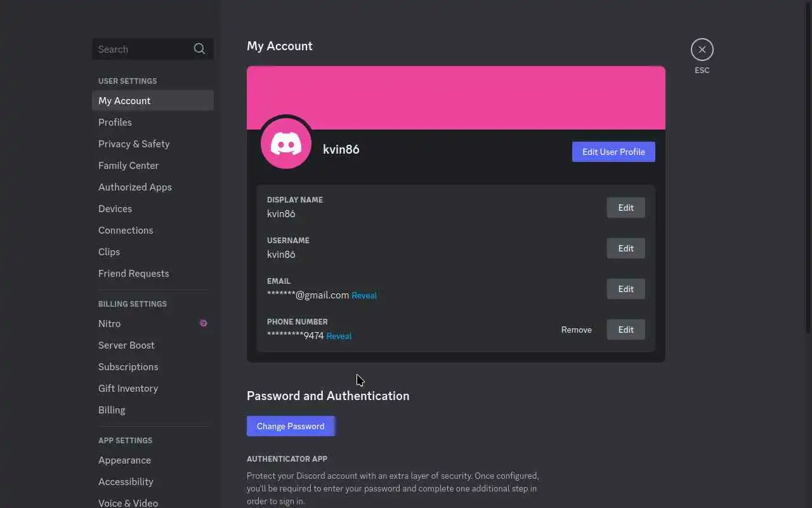Click the Nitro badge icon in sidebar
The width and height of the screenshot is (812, 508).
tap(203, 323)
